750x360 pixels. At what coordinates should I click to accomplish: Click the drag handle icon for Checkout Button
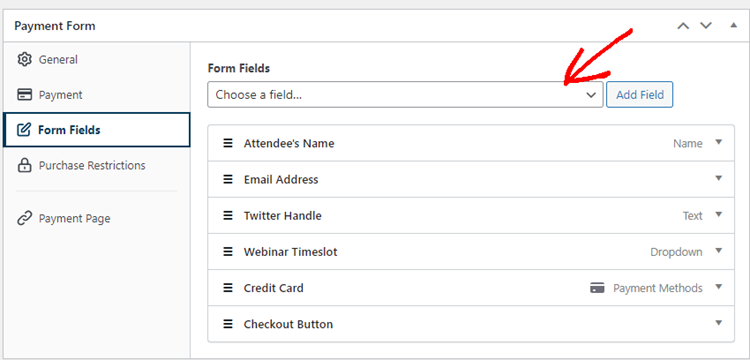228,324
